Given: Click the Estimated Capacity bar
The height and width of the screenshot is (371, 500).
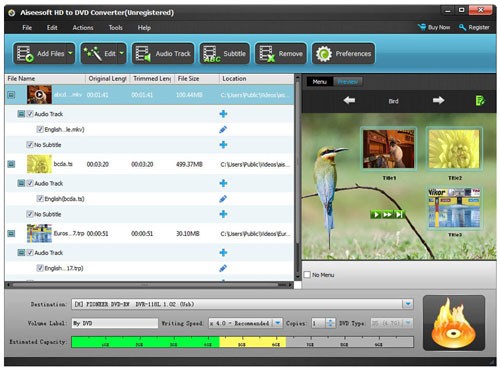Looking at the screenshot, I should click(242, 342).
